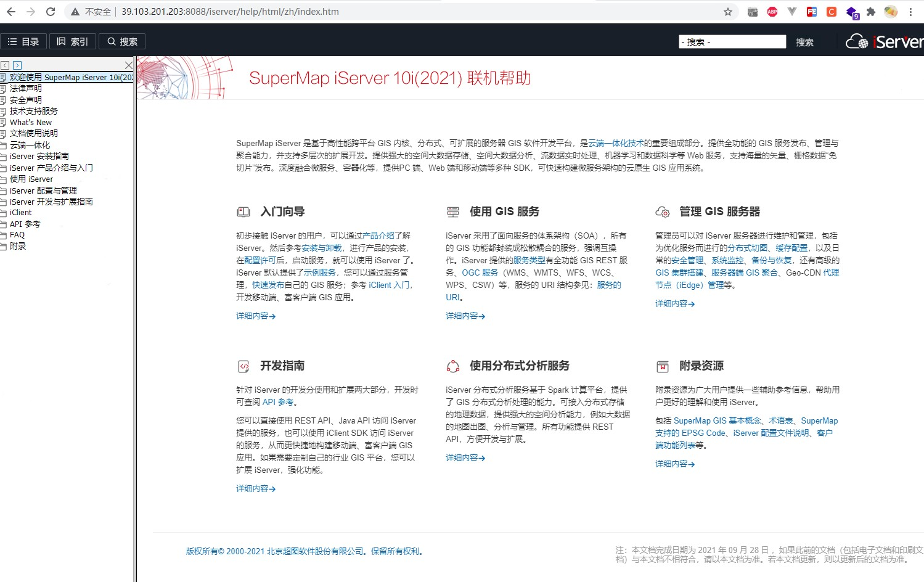
Task: Open the 系统监控 link
Action: tap(727, 260)
